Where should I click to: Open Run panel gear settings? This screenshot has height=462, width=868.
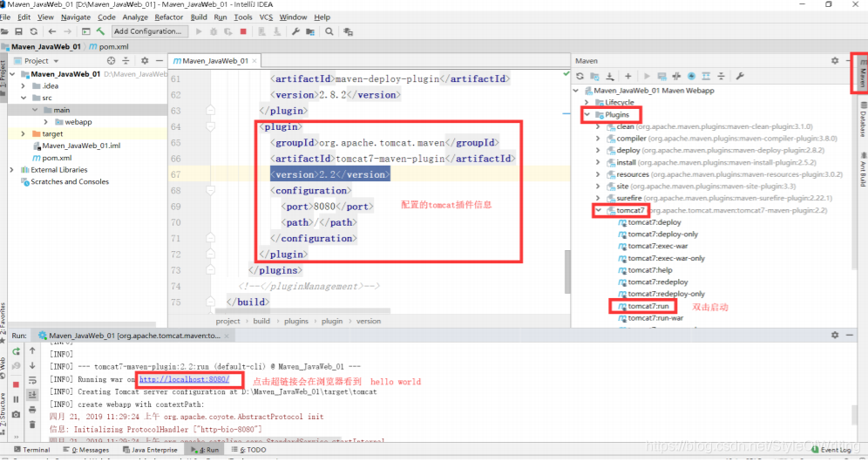tap(835, 335)
